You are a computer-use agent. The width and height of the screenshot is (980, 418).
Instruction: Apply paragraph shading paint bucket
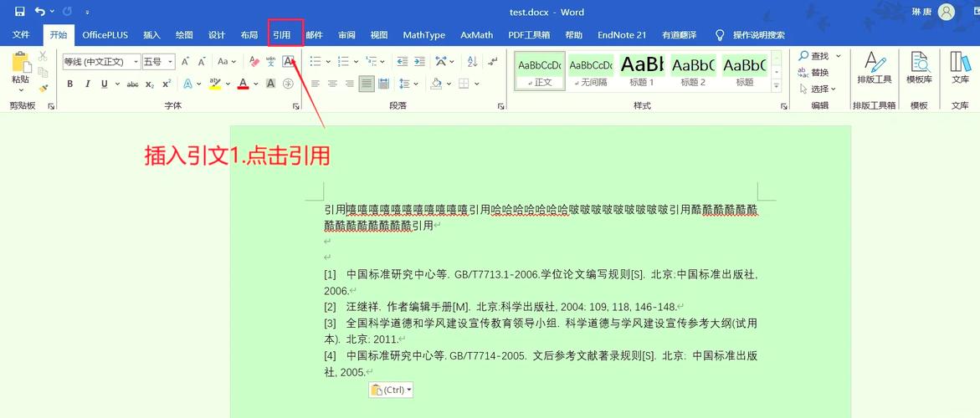[x=437, y=84]
